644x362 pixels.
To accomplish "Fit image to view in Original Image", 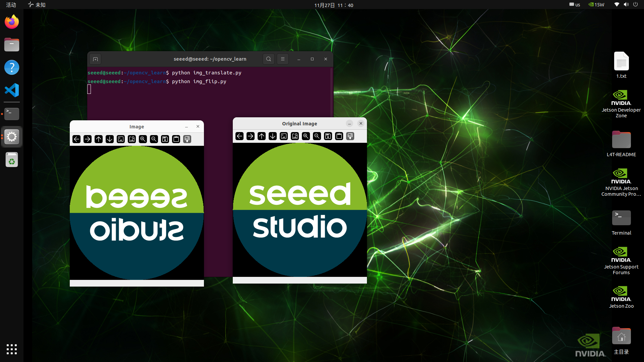I will [295, 136].
